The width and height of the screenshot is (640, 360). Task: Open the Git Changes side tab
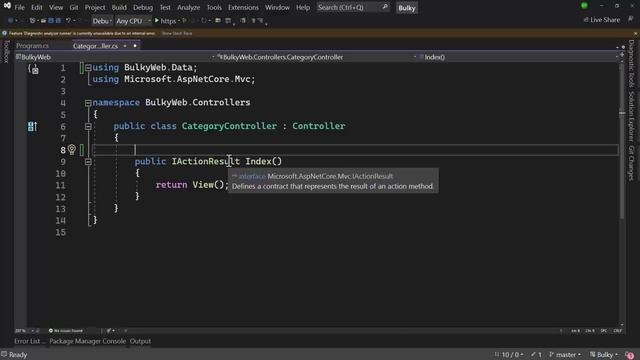tap(631, 163)
